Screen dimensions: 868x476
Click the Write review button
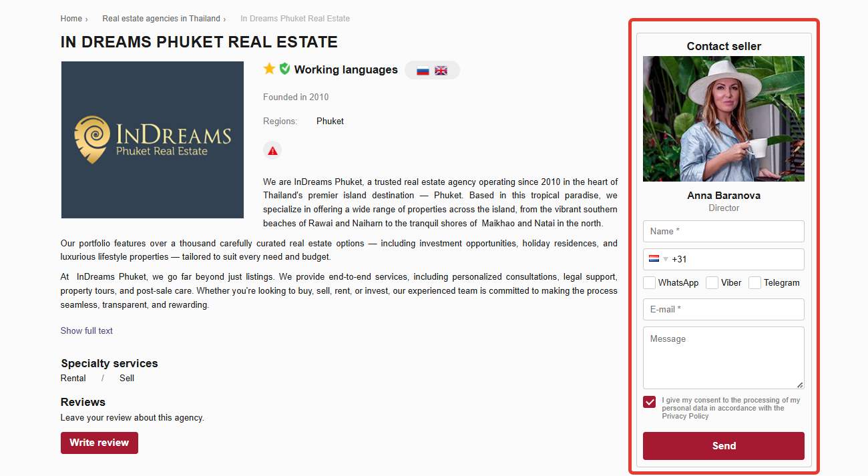(x=99, y=443)
